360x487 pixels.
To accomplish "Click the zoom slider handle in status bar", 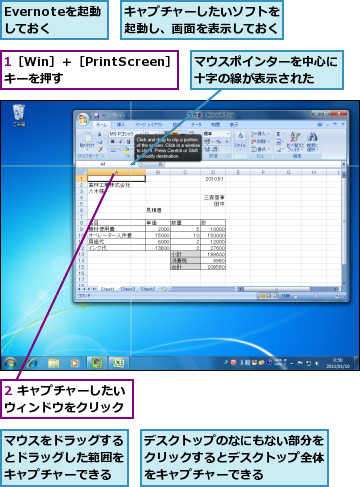I will click(316, 296).
